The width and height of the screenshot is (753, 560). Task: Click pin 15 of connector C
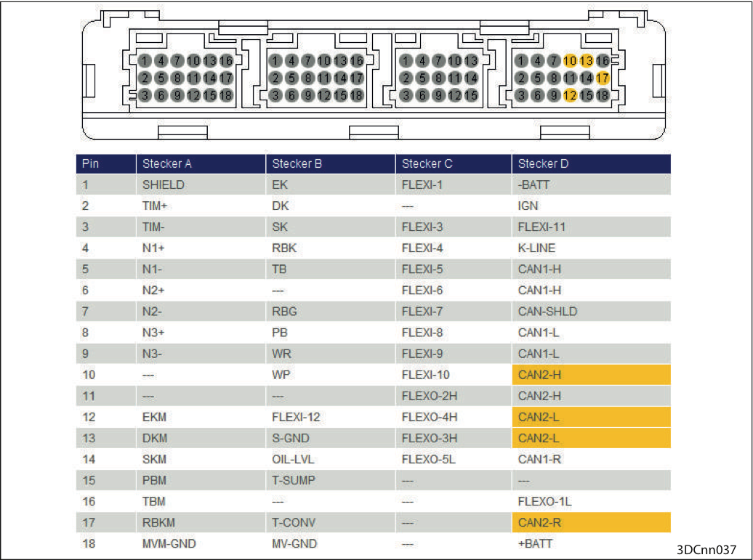tap(471, 95)
